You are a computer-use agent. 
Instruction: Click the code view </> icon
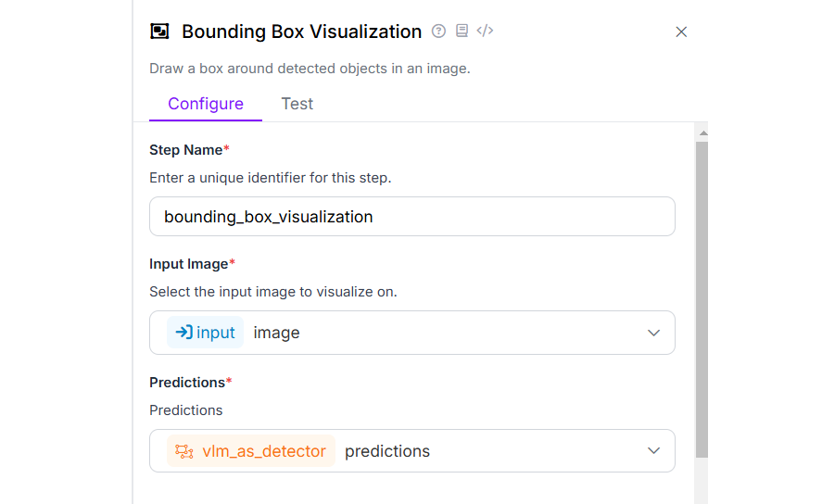tap(485, 31)
